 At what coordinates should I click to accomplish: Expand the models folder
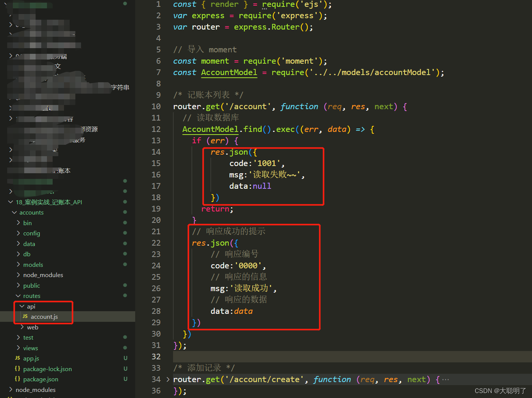(x=18, y=265)
